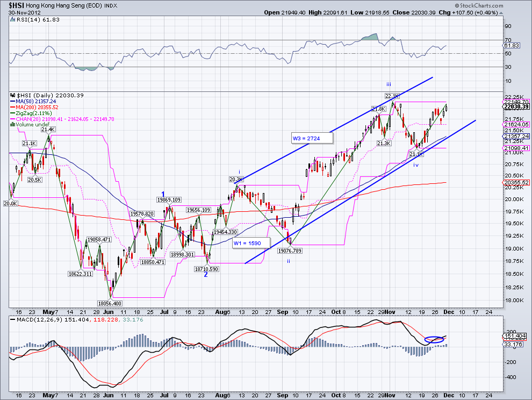
Task: Click the 22.1K peak label
Action: [x=392, y=96]
